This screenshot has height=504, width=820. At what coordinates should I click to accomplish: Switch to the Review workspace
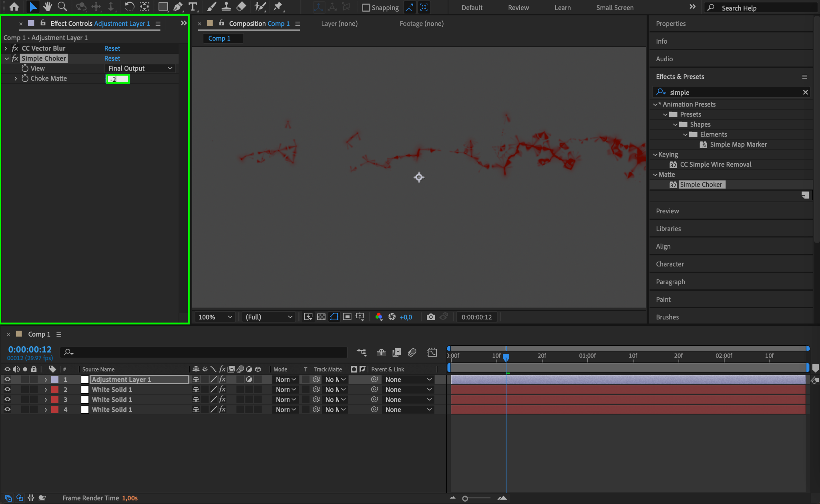(518, 8)
